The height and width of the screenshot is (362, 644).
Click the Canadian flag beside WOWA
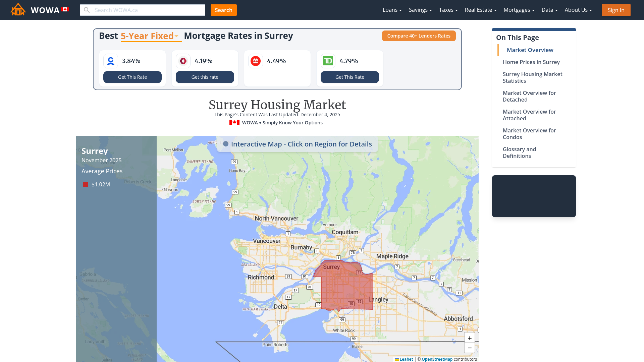click(64, 9)
